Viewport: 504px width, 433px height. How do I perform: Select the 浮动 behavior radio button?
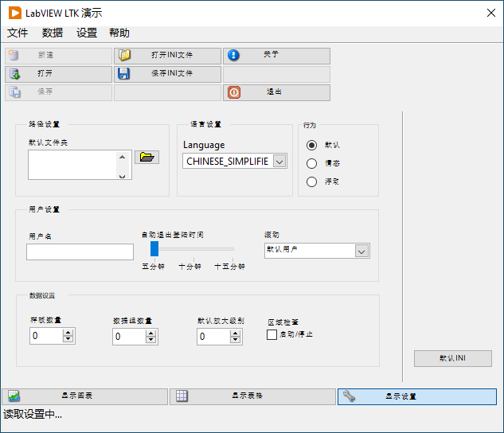311,181
